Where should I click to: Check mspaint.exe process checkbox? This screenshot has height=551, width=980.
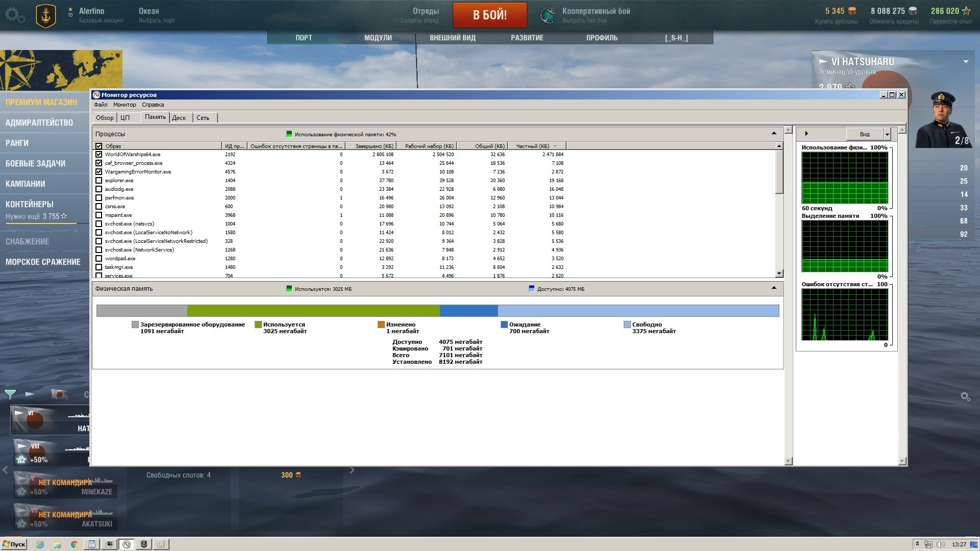point(99,215)
